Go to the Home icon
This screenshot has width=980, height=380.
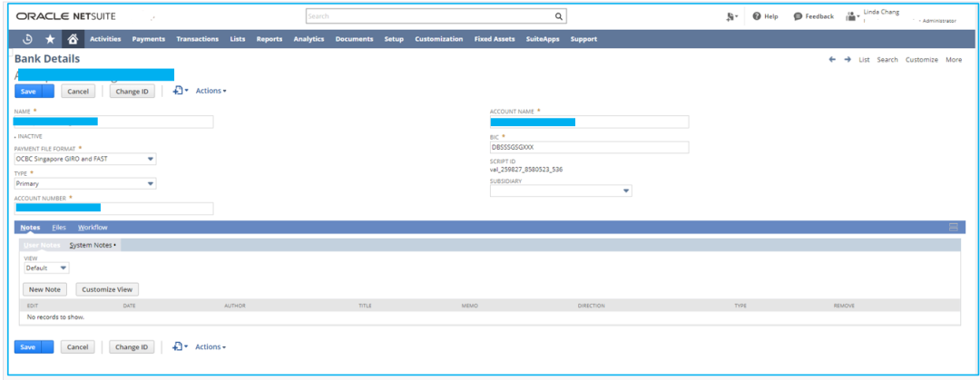pos(73,39)
